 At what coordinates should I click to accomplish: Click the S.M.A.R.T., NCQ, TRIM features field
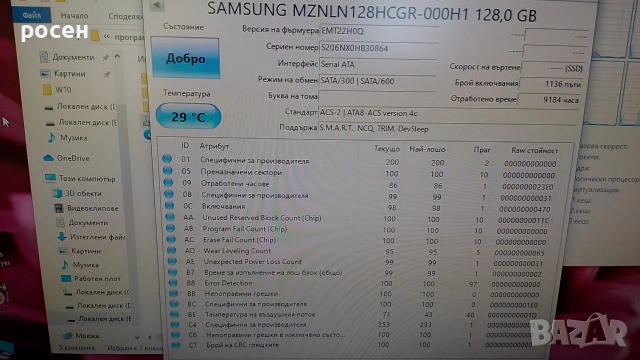click(x=447, y=129)
